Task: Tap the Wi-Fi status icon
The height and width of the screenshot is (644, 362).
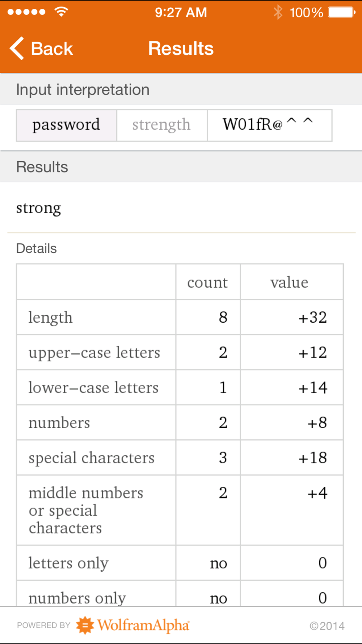Action: [x=61, y=12]
